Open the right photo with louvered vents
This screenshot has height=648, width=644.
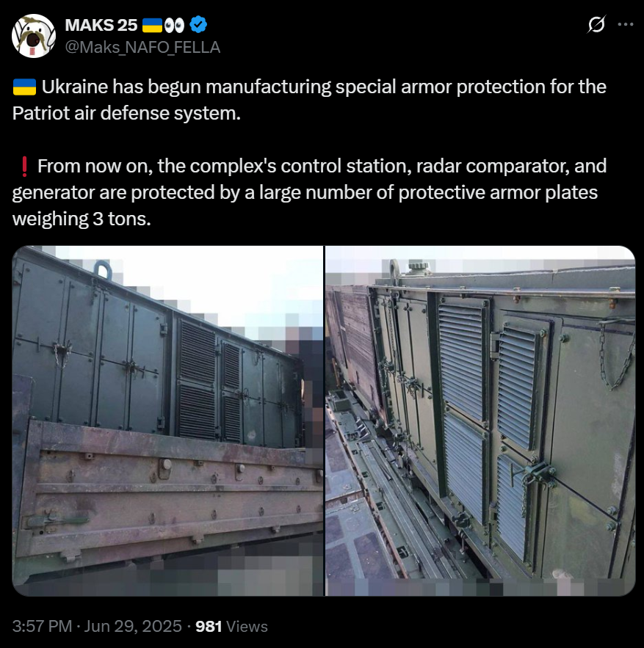[x=480, y=421]
